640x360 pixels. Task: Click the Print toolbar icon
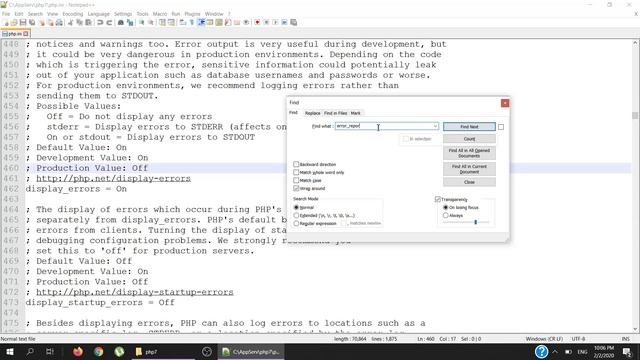pyautogui.click(x=60, y=23)
